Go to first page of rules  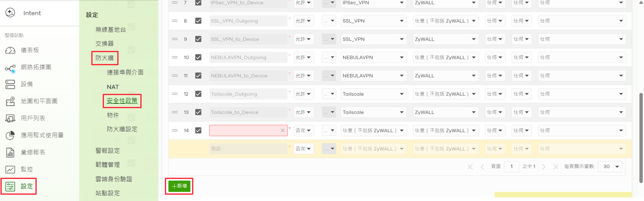[x=471, y=167]
